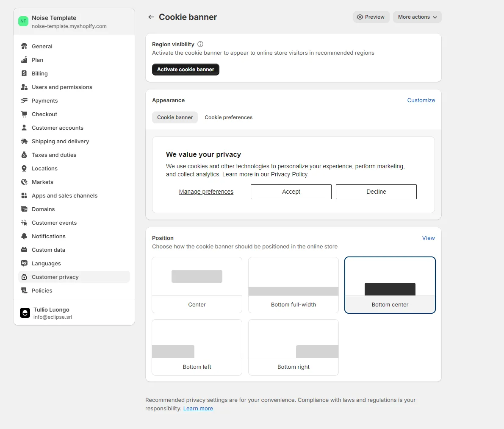This screenshot has width=504, height=429.
Task: Click the Activate cookie banner button
Action: tap(186, 70)
